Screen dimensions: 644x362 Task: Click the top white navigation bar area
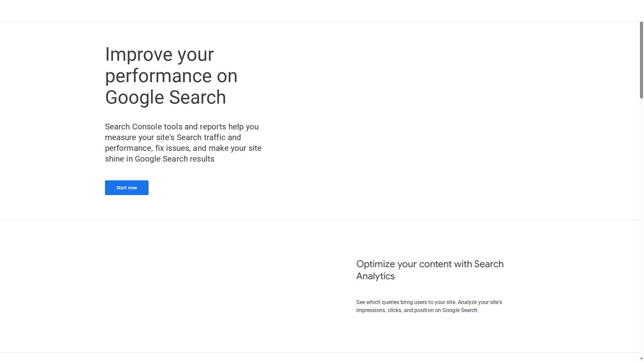click(322, 10)
